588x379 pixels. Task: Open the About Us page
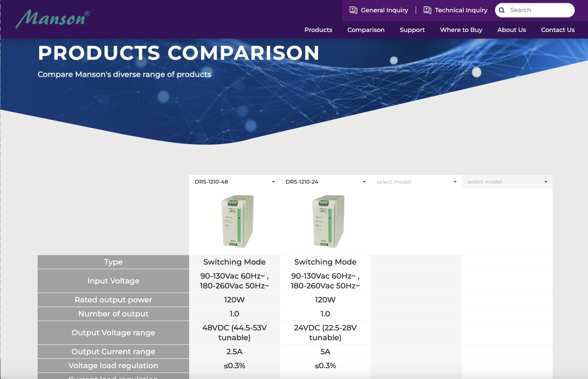click(512, 30)
